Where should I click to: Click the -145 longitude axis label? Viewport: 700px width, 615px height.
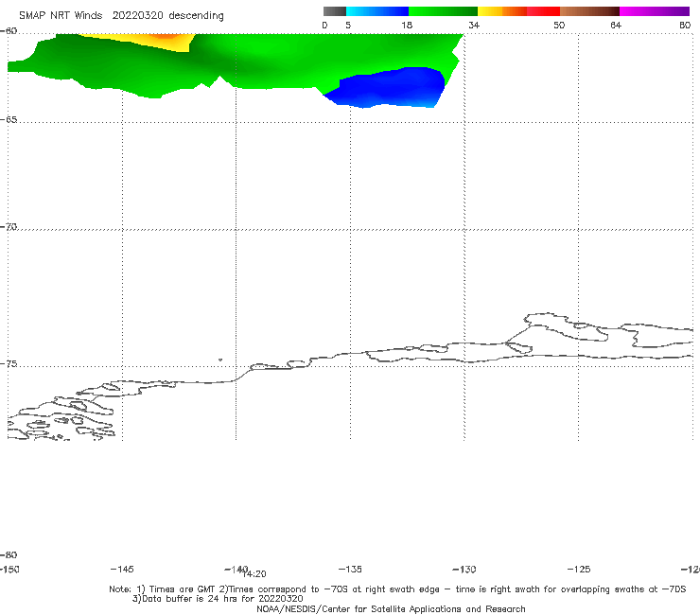tap(122, 570)
